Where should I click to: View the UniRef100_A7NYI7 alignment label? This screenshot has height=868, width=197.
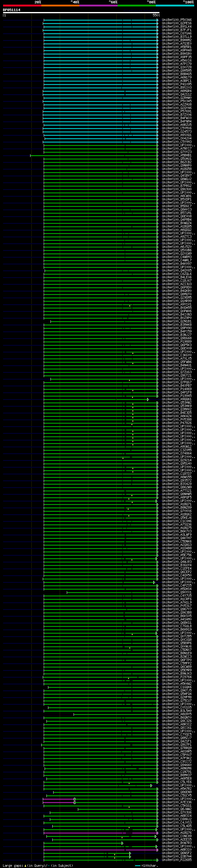[176, 149]
